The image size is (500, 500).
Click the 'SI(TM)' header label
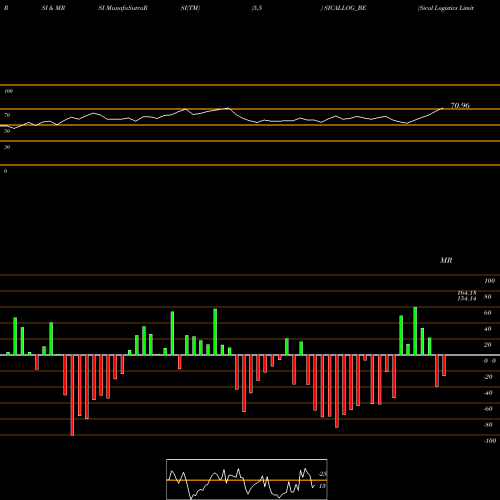tap(190, 8)
